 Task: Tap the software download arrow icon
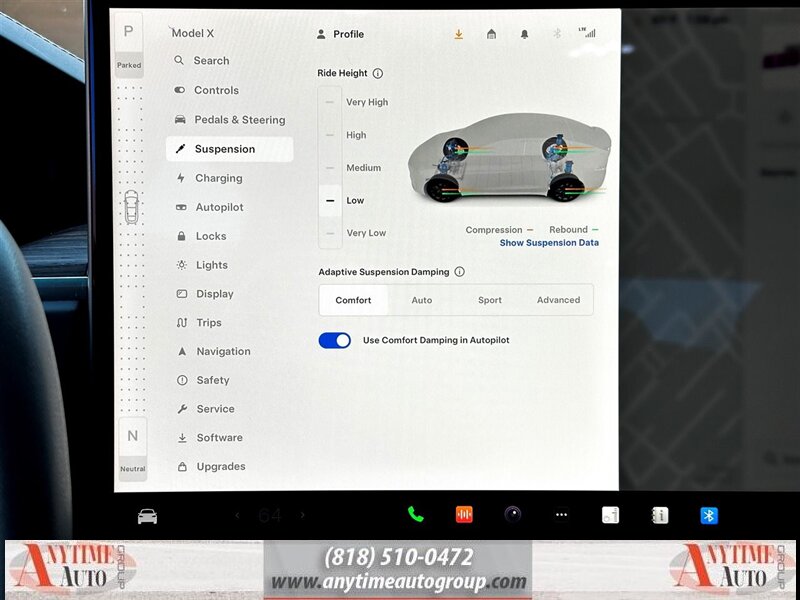459,34
